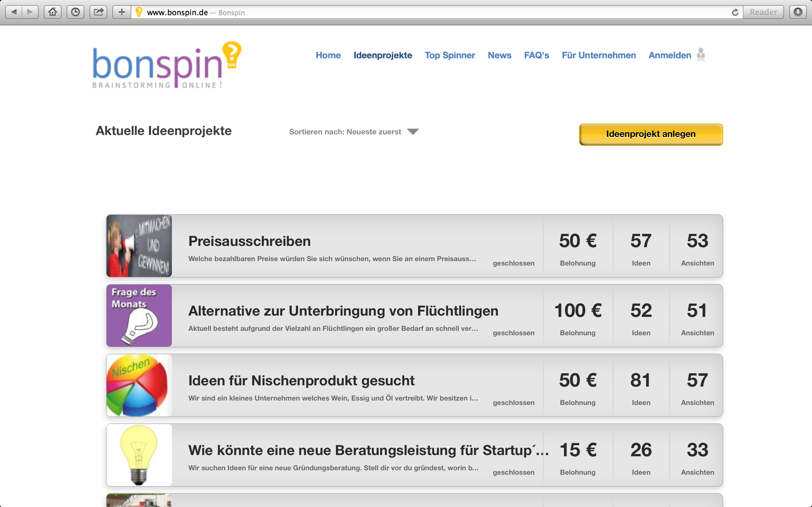Open the Ideenprojekte menu item

point(383,55)
